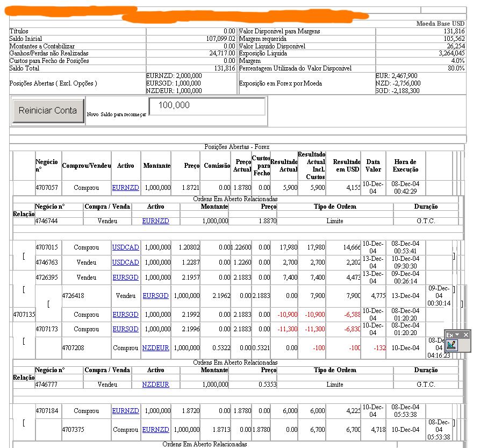Viewport: 480px width, 448px height.
Task: Select open position 'EURNZD: 2,000,000'
Action: click(x=174, y=76)
